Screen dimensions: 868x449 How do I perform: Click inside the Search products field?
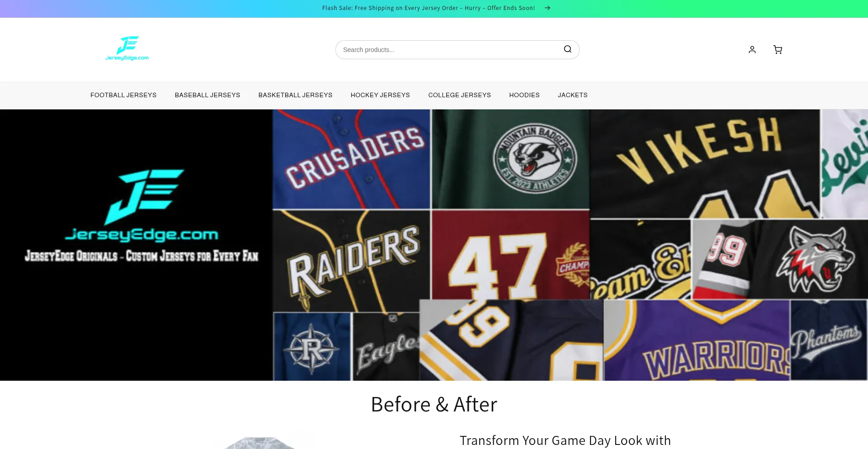(x=448, y=50)
